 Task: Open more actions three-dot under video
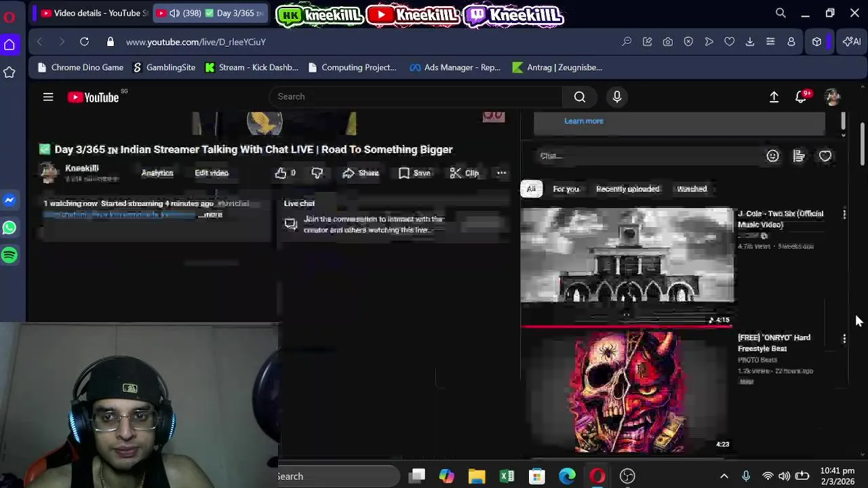tap(501, 173)
